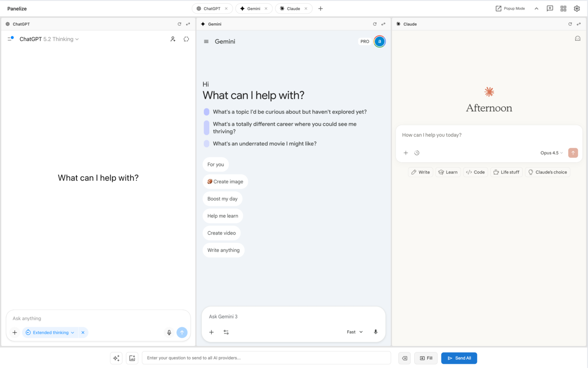This screenshot has height=368, width=588.
Task: Focus the send-to-all question input field
Action: 266,358
